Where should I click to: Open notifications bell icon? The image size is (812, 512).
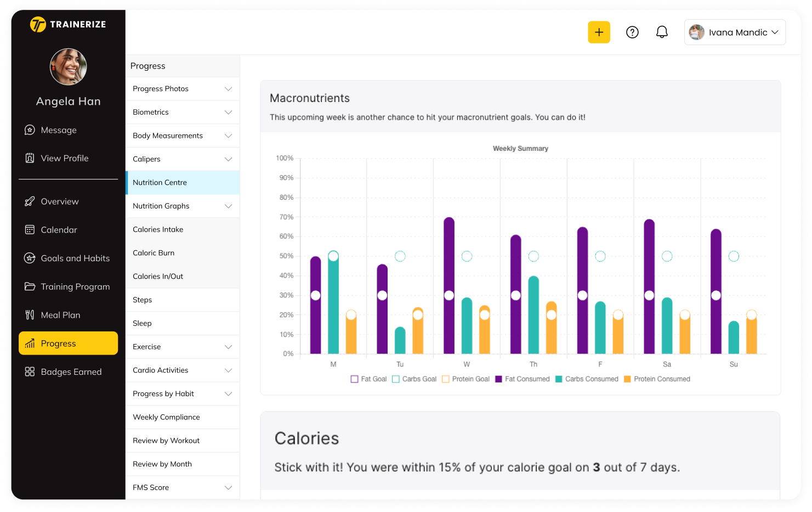point(662,32)
